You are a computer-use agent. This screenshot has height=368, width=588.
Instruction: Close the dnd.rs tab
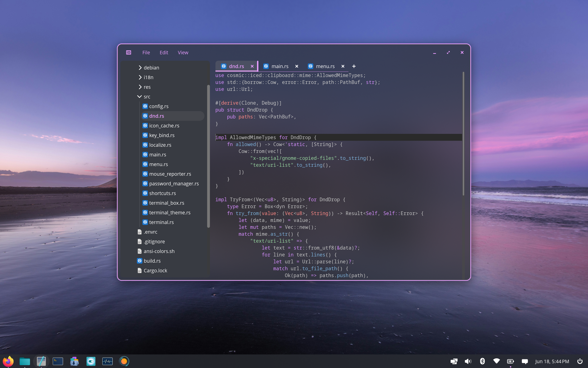pyautogui.click(x=252, y=66)
